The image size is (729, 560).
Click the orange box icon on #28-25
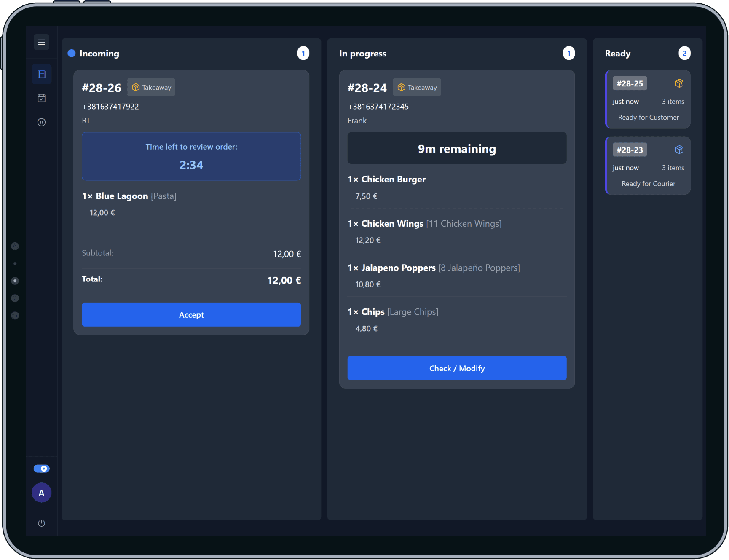679,83
